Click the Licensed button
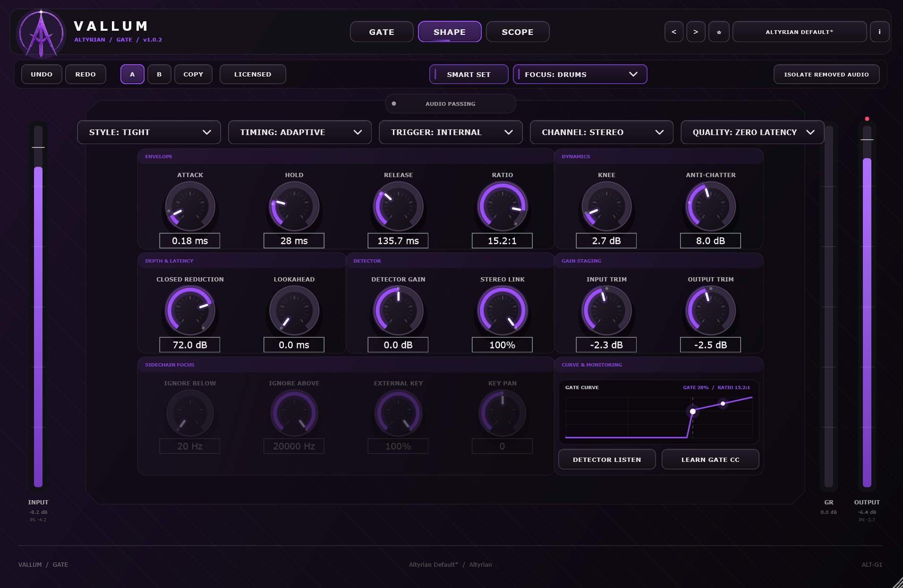Image resolution: width=903 pixels, height=588 pixels. 253,74
